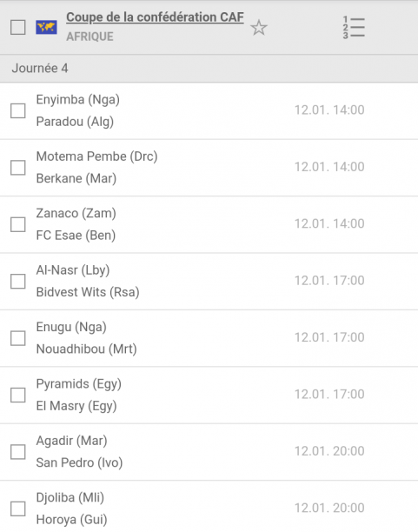
Task: Select the Enyimba vs Paradou match checkbox
Action: [18, 110]
